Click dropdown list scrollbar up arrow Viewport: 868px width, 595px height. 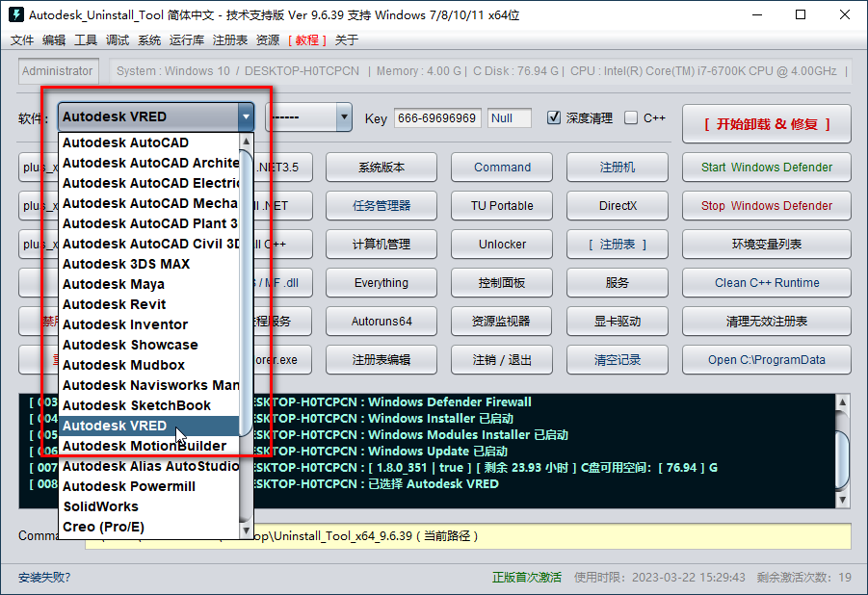coord(247,142)
